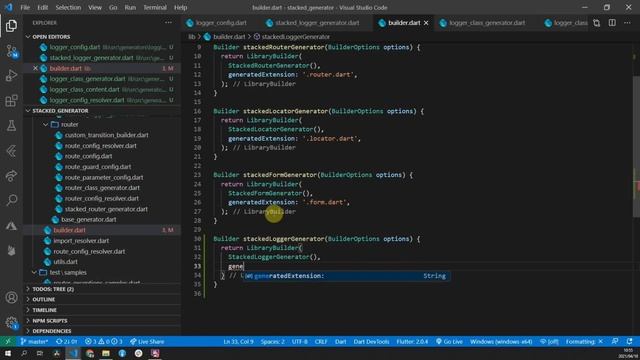
Task: Open the Help menu
Action: (x=180, y=7)
